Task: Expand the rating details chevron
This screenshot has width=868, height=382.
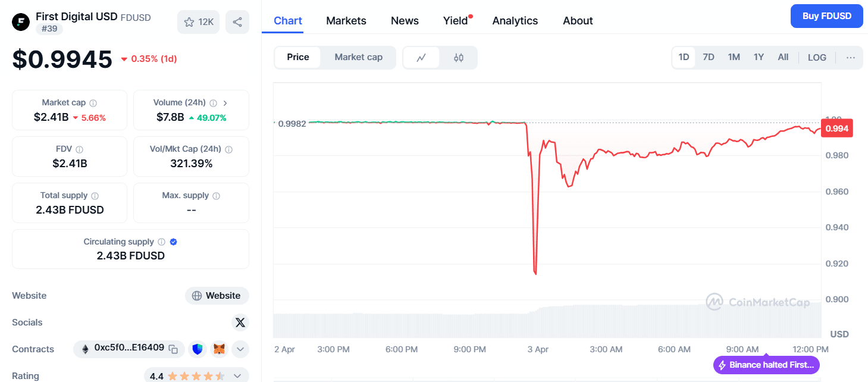Action: [237, 376]
